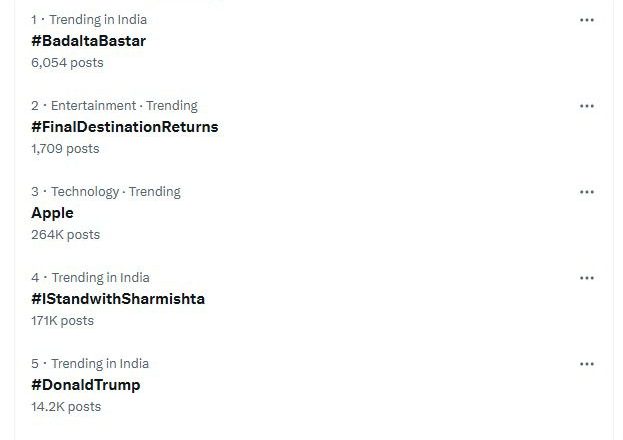Select the #IStandwithSharmishta hashtag

(117, 299)
